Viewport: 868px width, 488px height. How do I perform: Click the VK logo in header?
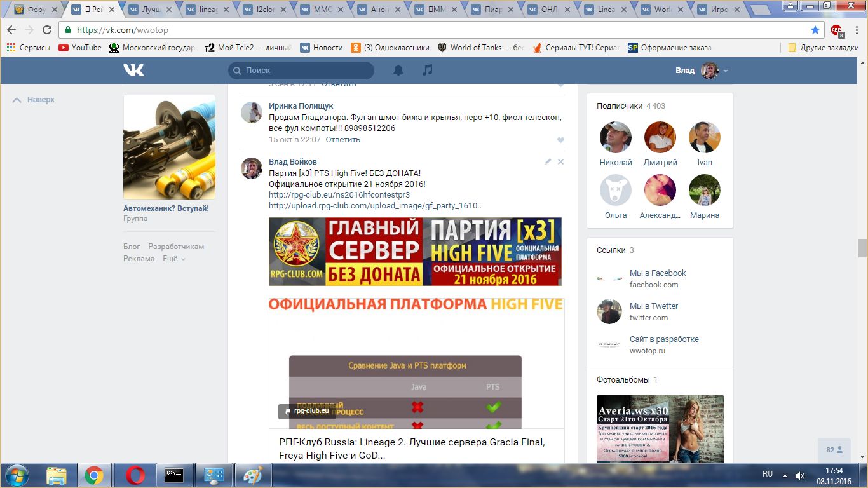click(x=133, y=70)
